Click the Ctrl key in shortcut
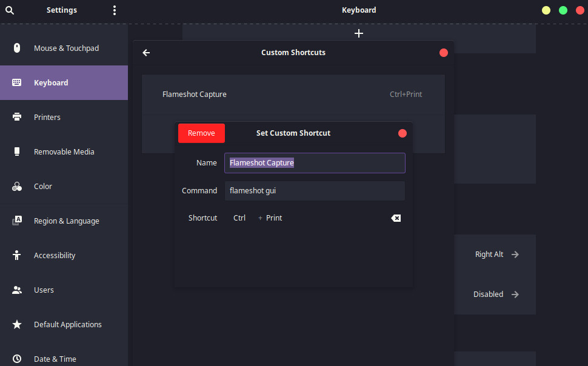 239,218
